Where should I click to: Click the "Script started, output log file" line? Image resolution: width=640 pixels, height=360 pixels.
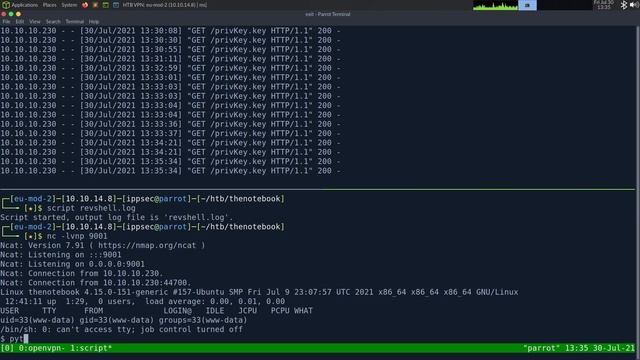[116, 218]
